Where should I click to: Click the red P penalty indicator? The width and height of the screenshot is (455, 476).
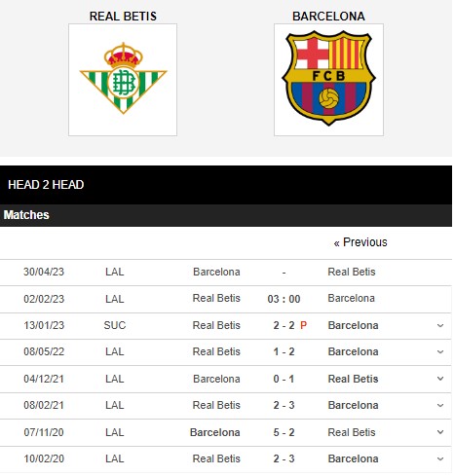pyautogui.click(x=303, y=325)
